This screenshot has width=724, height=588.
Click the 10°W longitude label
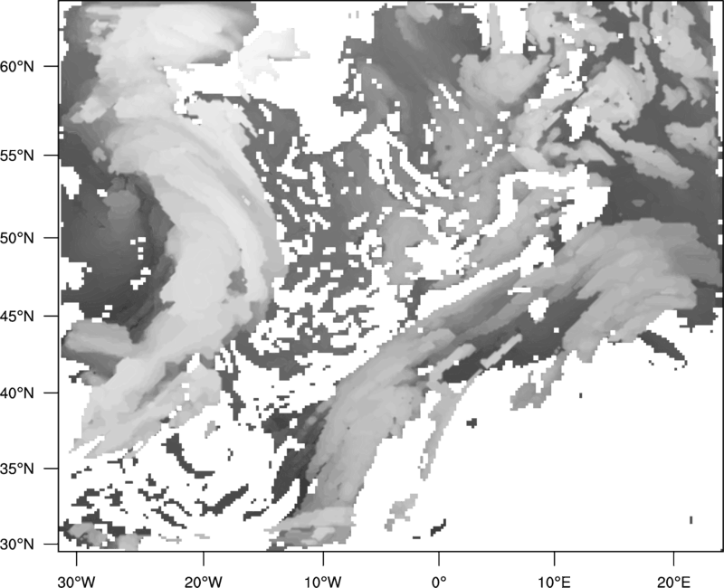pos(323,582)
